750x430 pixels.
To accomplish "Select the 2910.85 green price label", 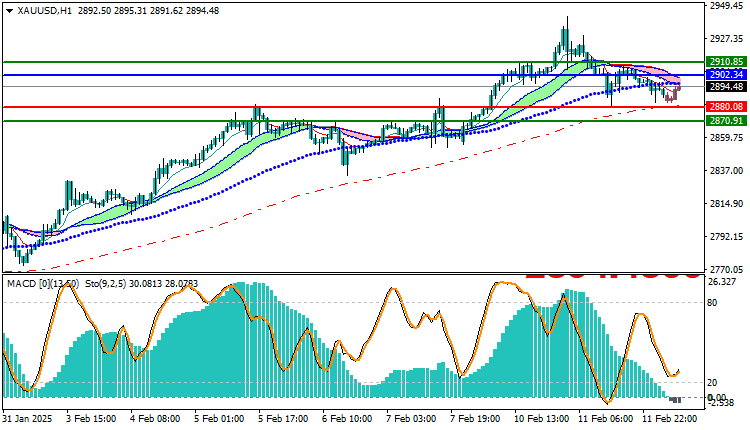I will (x=726, y=62).
